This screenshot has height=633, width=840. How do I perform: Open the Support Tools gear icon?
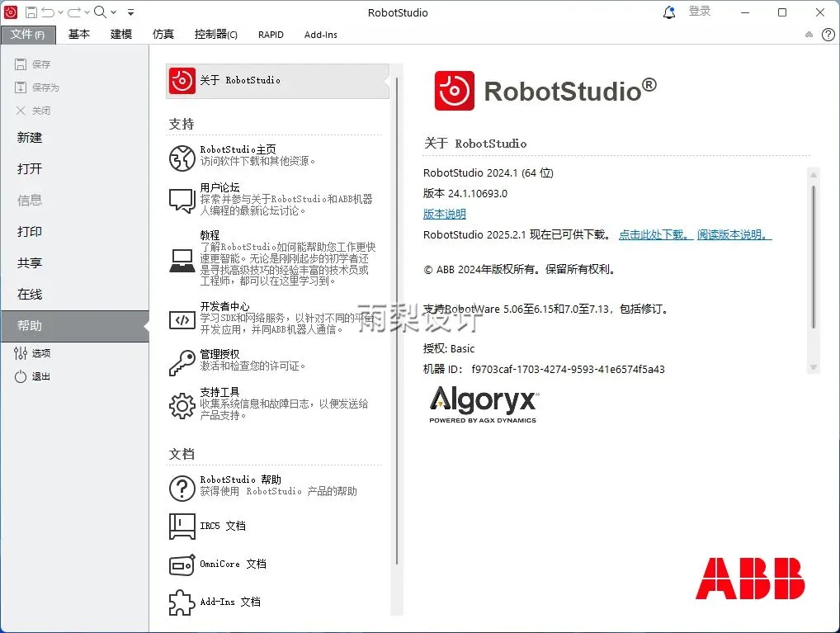click(182, 406)
